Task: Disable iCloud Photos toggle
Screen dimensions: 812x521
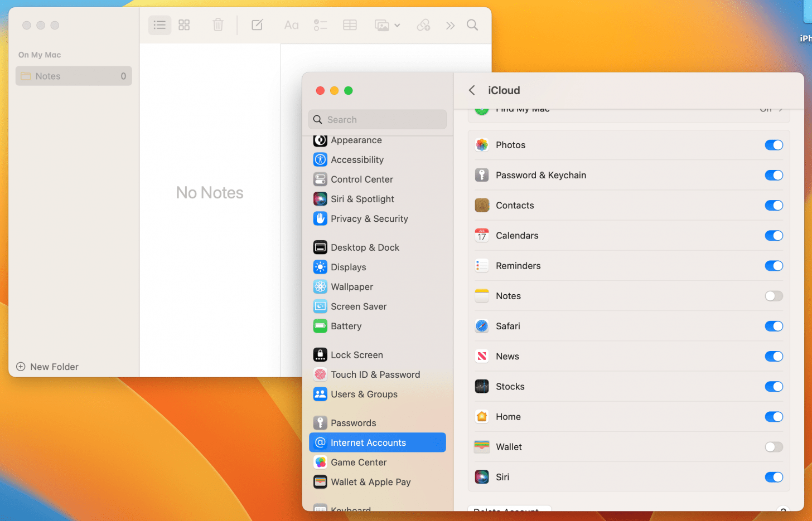Action: pos(774,145)
